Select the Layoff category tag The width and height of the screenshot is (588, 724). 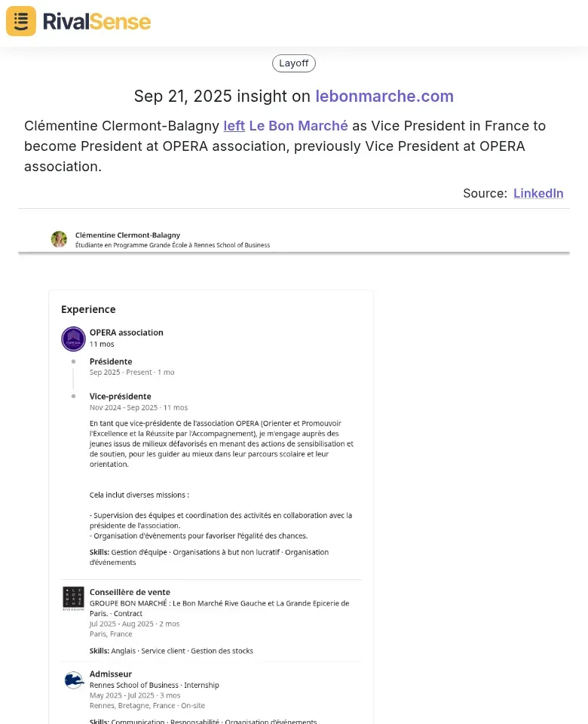294,63
